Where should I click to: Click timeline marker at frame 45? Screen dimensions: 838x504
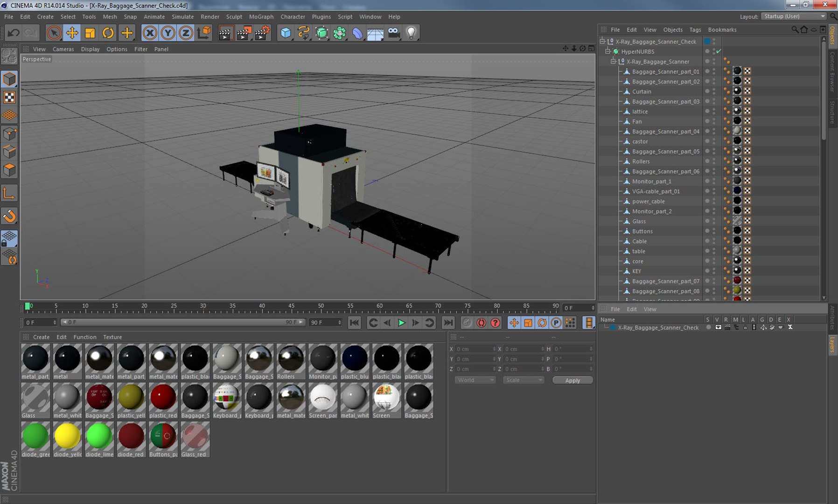pyautogui.click(x=291, y=306)
